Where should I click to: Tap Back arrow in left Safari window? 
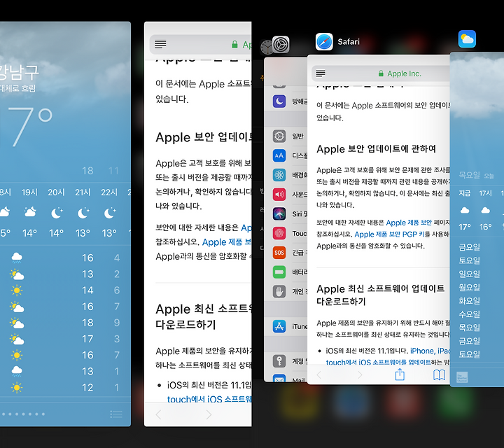click(158, 414)
